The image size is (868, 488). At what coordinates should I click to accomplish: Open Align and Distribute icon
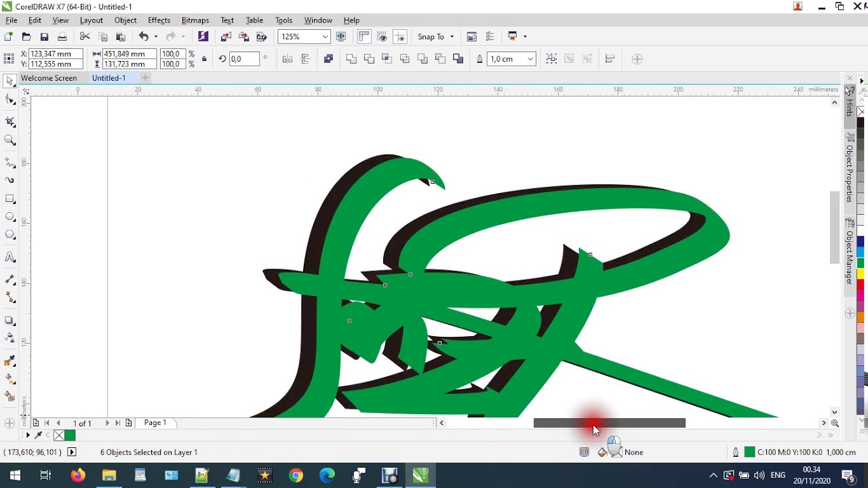pyautogui.click(x=610, y=59)
